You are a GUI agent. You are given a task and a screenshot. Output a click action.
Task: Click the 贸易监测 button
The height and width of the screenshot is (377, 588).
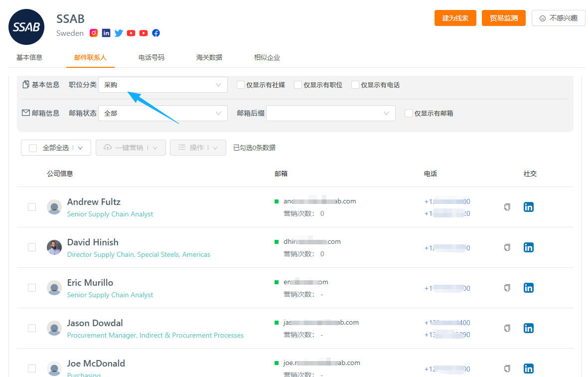504,18
